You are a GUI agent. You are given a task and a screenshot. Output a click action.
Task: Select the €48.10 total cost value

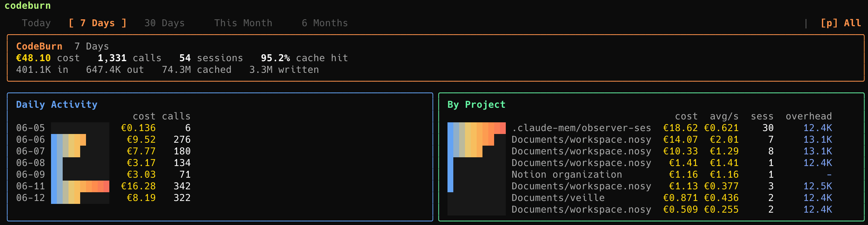coord(33,58)
